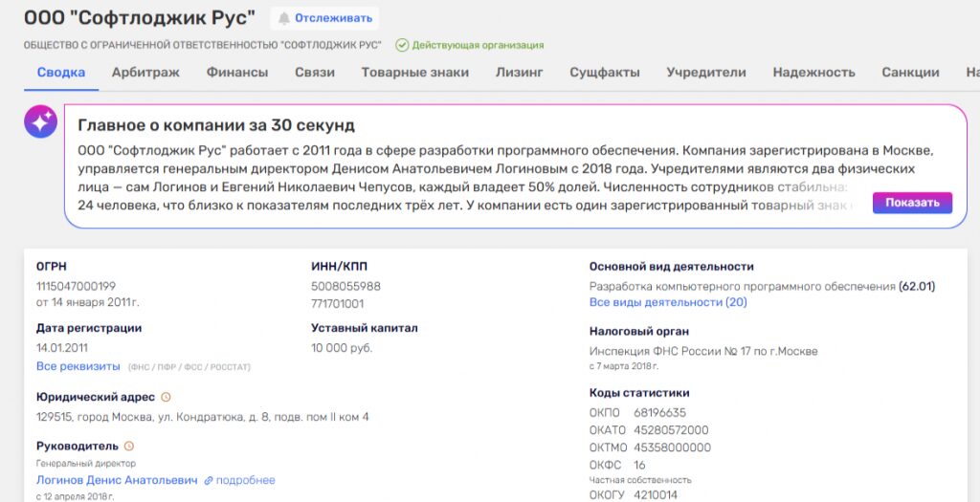Click the green check icon for Действующая организация
The height and width of the screenshot is (502, 980).
pos(402,45)
